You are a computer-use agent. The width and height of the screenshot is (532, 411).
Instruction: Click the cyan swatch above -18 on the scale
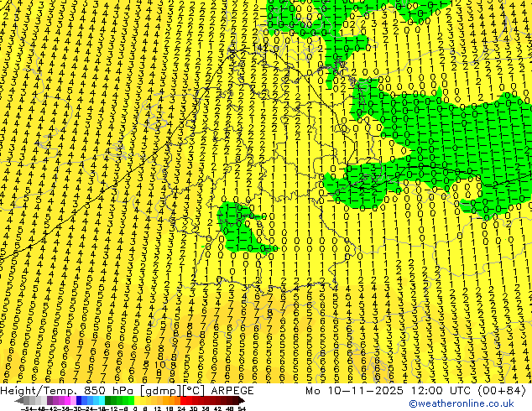(102, 401)
